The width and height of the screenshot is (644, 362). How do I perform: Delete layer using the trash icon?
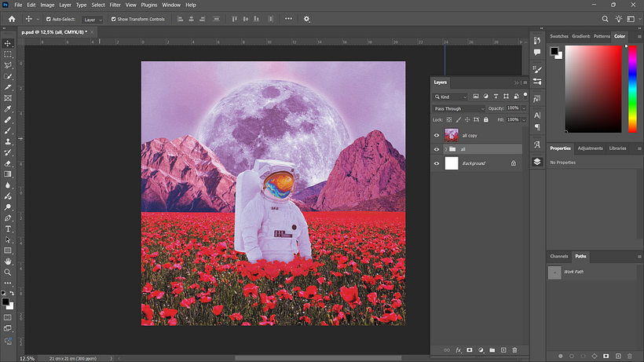pos(514,350)
